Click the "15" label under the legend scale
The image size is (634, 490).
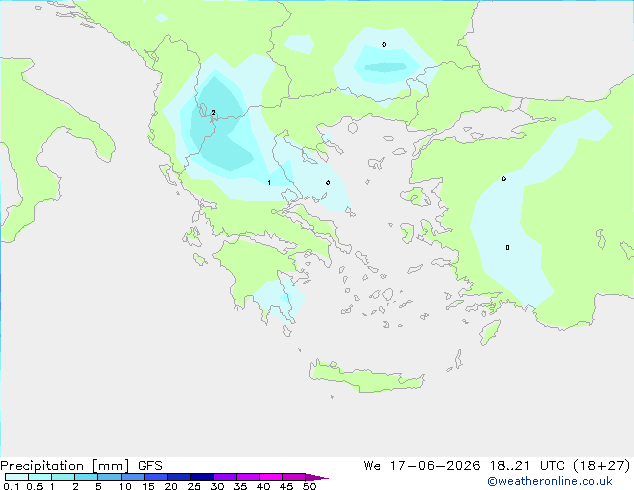148,486
